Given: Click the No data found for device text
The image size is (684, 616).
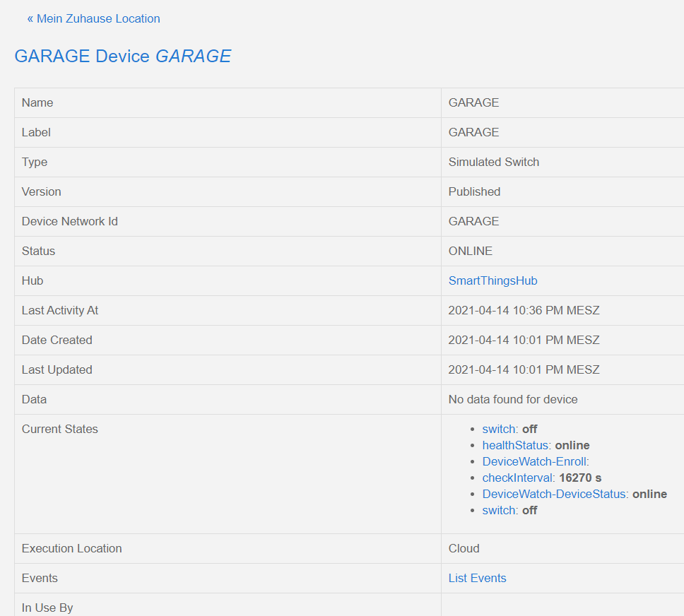Looking at the screenshot, I should click(x=512, y=399).
